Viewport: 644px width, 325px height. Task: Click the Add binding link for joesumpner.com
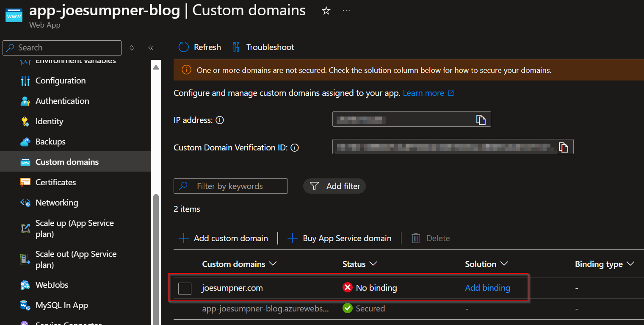tap(487, 288)
